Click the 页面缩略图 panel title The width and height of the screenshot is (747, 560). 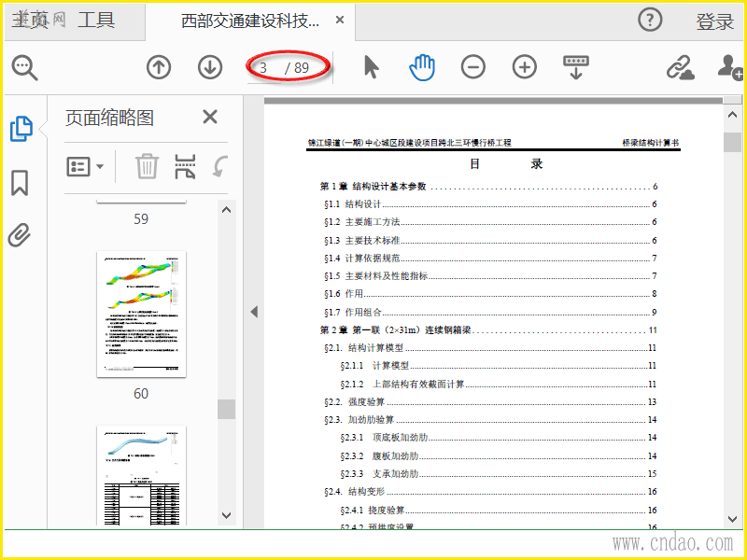tap(109, 118)
